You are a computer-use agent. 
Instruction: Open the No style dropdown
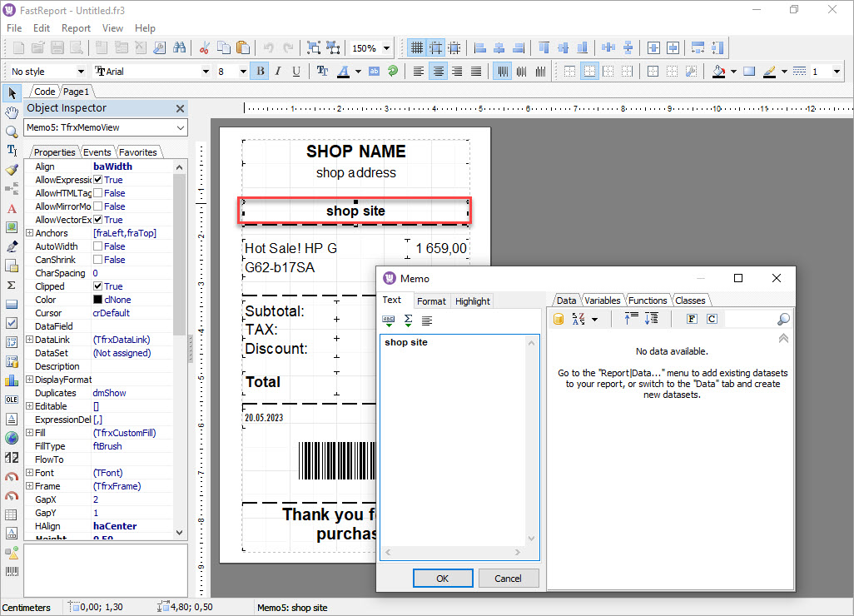[x=81, y=72]
